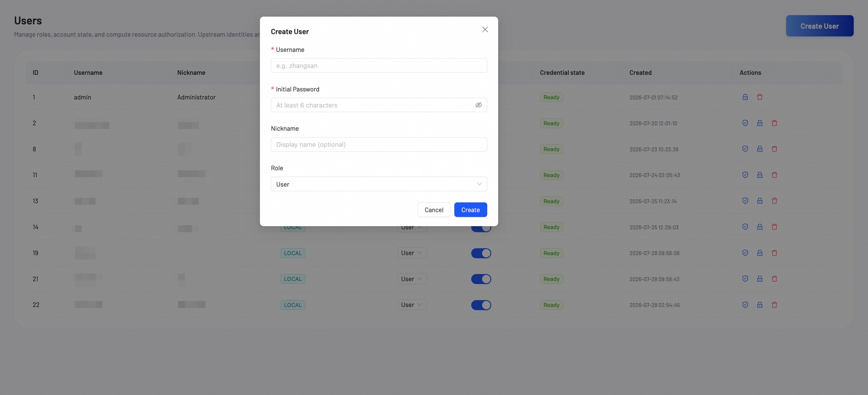Focus the Username input field
The image size is (868, 395).
pyautogui.click(x=379, y=65)
